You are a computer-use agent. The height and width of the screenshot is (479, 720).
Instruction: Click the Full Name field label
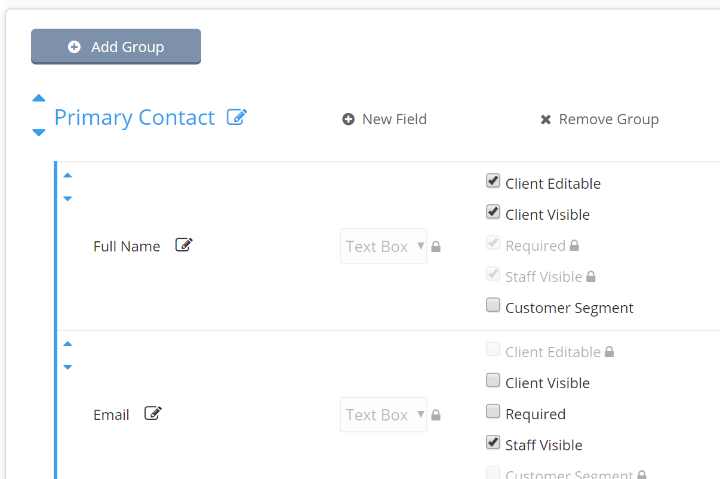pos(127,247)
